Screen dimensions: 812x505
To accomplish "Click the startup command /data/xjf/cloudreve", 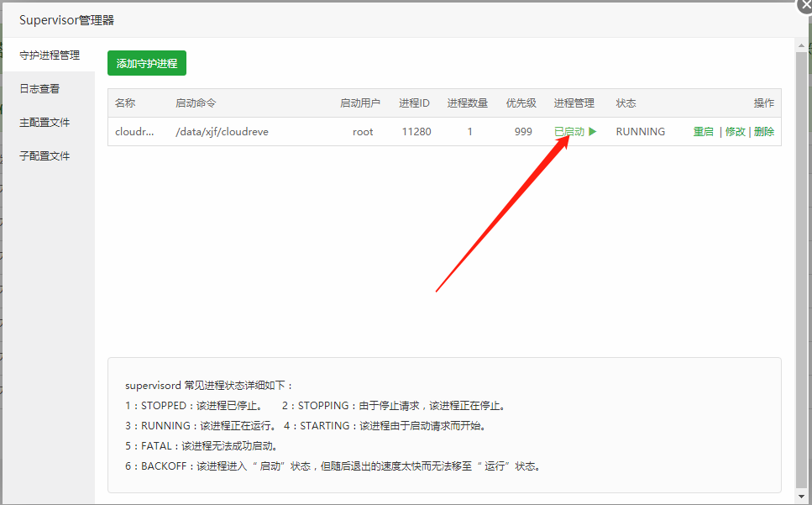I will pos(223,132).
